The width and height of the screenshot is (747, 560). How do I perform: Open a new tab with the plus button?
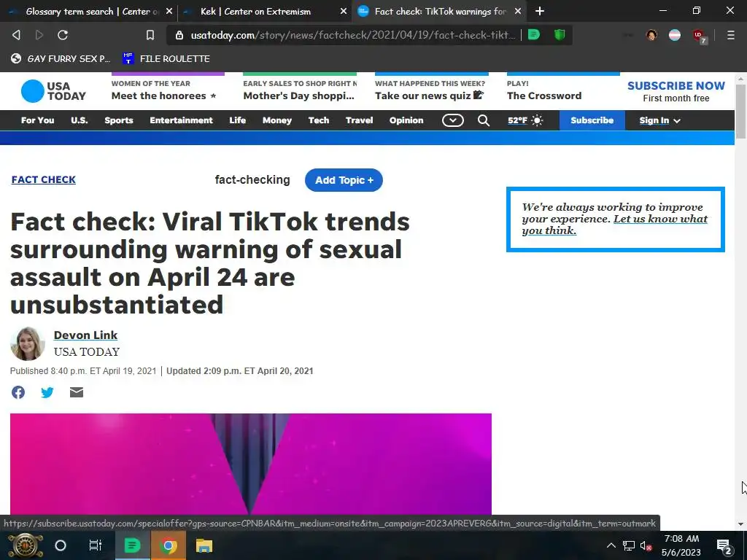tap(539, 11)
